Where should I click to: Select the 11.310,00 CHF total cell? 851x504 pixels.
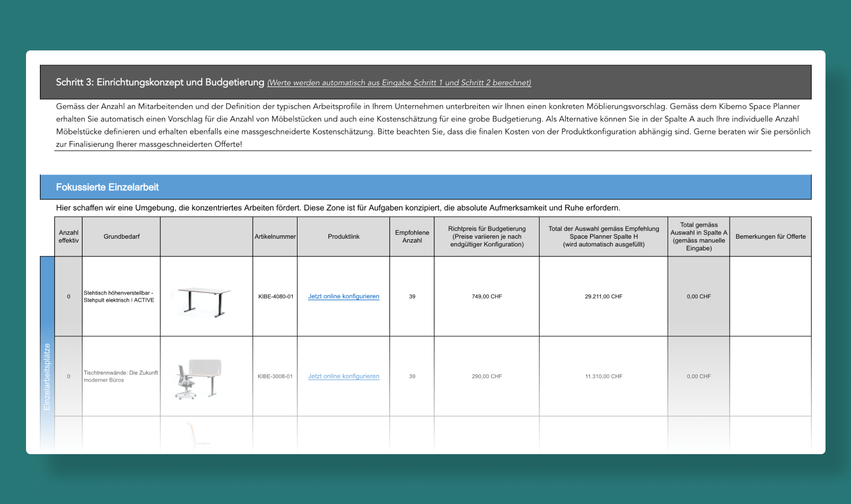click(x=603, y=376)
